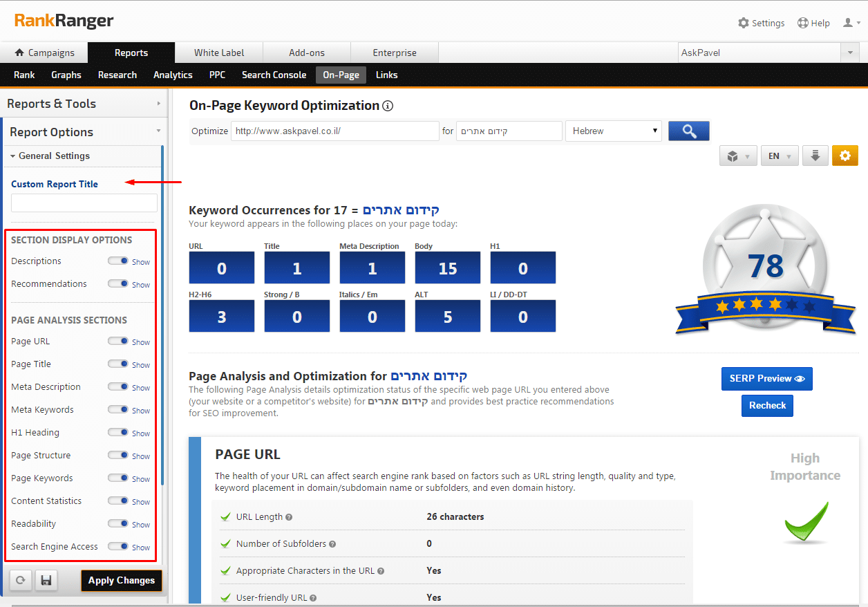Viewport: 868px width, 607px height.
Task: Open the EN language dropdown button
Action: coord(780,156)
